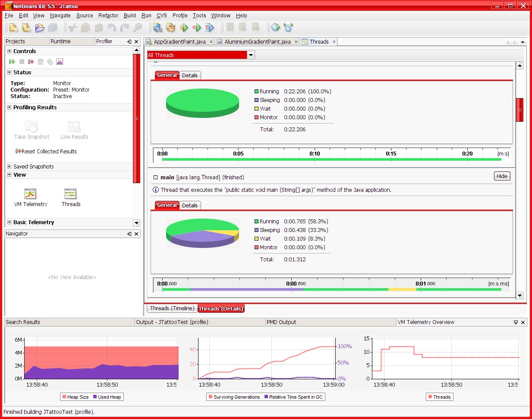Open the VM Telemetry view icon
532x419 pixels.
[x=30, y=194]
